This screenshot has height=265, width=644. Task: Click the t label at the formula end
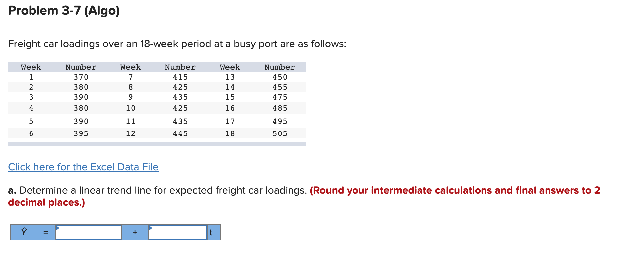211,232
